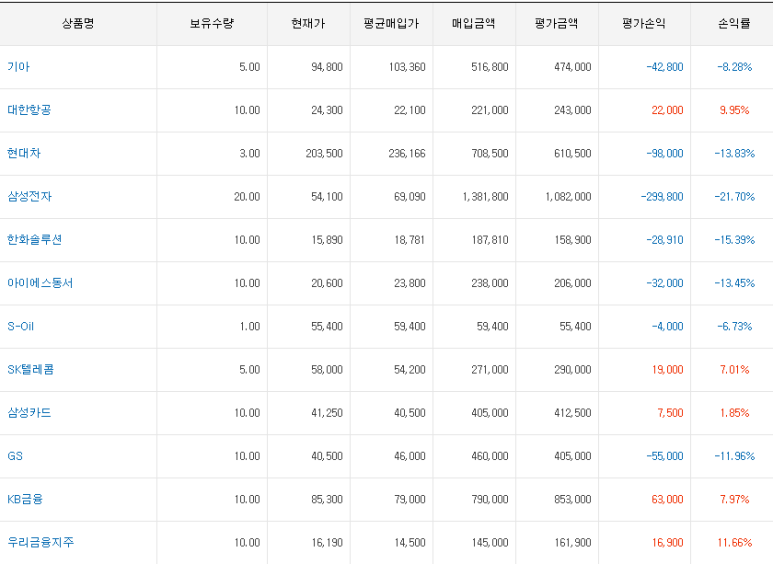The image size is (773, 564).
Task: Select 삼성전자 loss value -299,800
Action: (x=662, y=197)
